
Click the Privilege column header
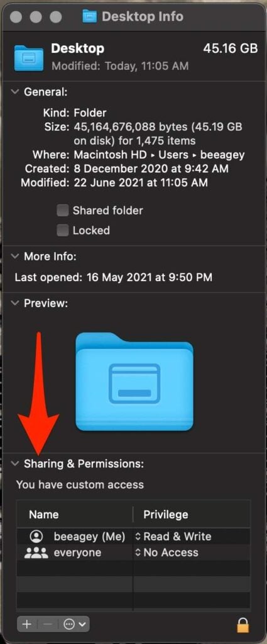click(x=166, y=514)
